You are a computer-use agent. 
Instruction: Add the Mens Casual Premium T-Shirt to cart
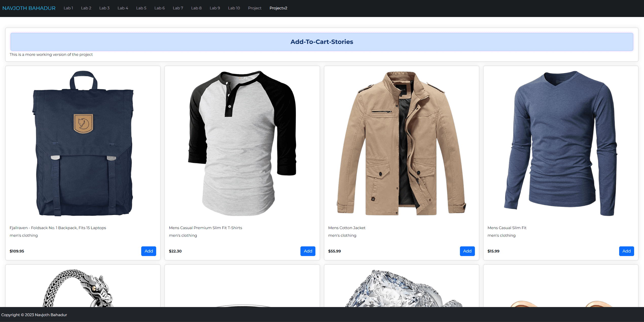(x=308, y=251)
